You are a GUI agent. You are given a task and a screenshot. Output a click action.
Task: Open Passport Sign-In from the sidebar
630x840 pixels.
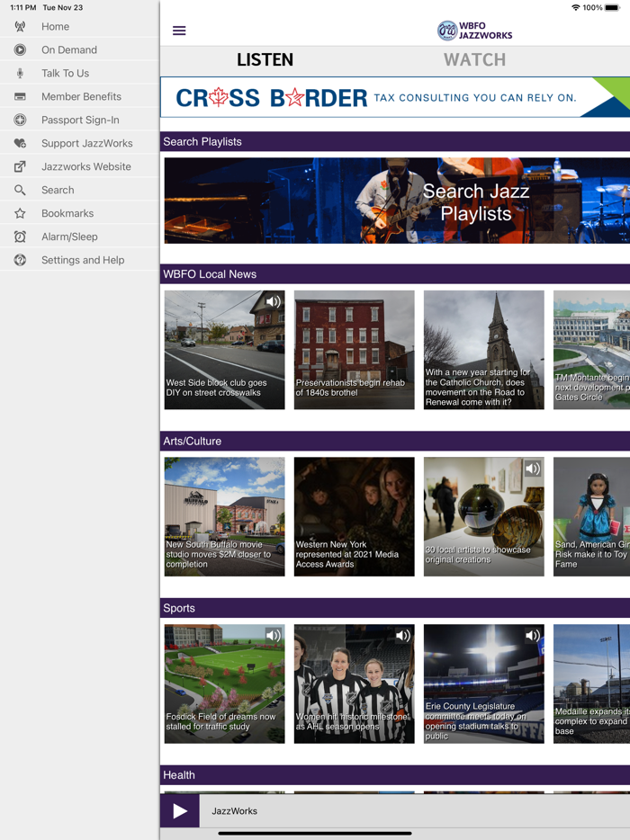tap(80, 121)
